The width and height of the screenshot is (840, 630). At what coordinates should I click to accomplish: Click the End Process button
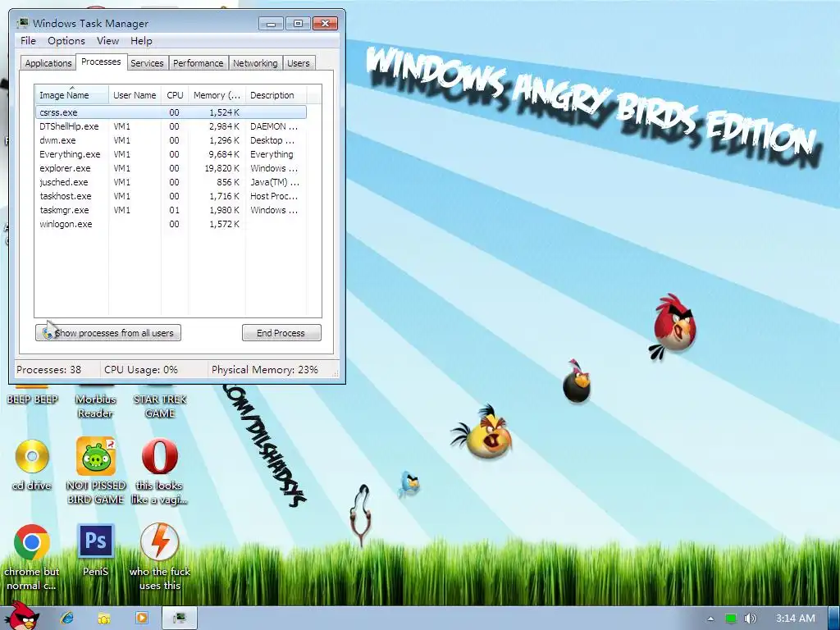point(281,333)
